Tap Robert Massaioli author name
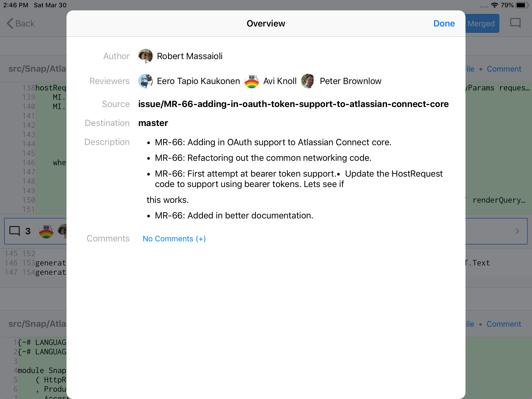532x399 pixels. [190, 56]
